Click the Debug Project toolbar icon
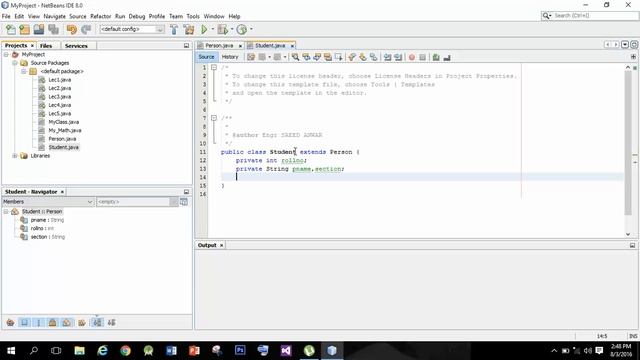640x360 pixels. point(222,29)
